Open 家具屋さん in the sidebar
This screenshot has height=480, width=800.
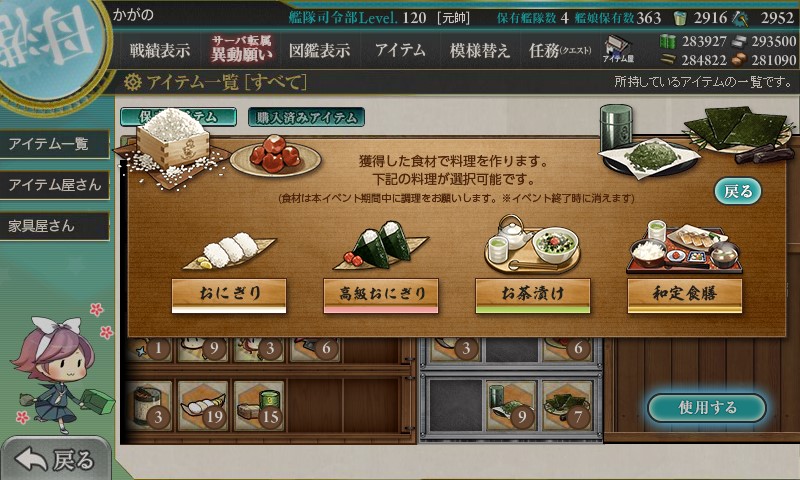[55, 226]
